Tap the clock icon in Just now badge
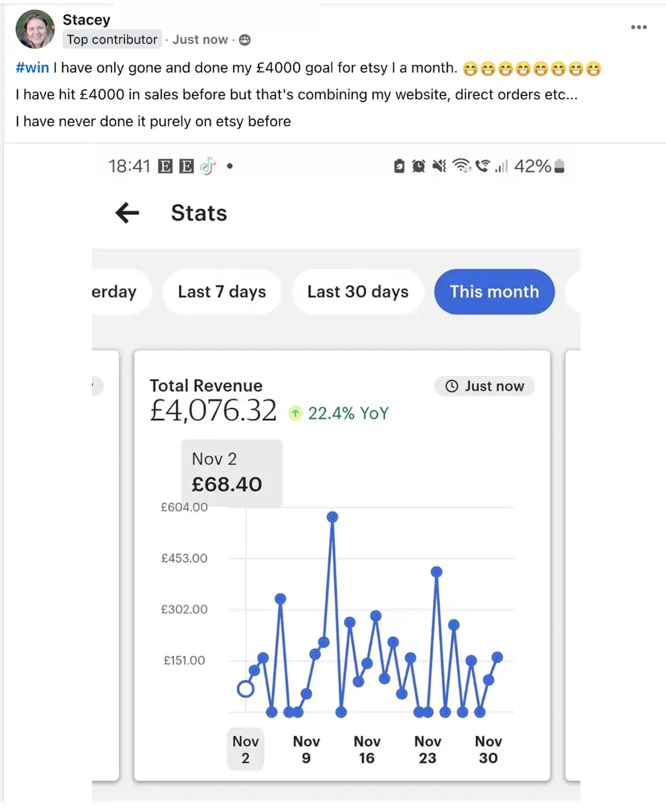Screen dimensions: 666x812 tap(452, 386)
